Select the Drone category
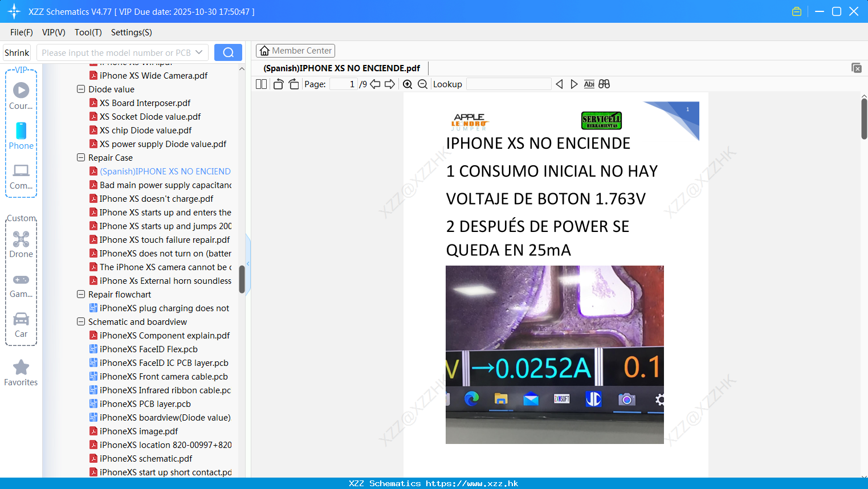This screenshot has width=868, height=489. coord(21,244)
